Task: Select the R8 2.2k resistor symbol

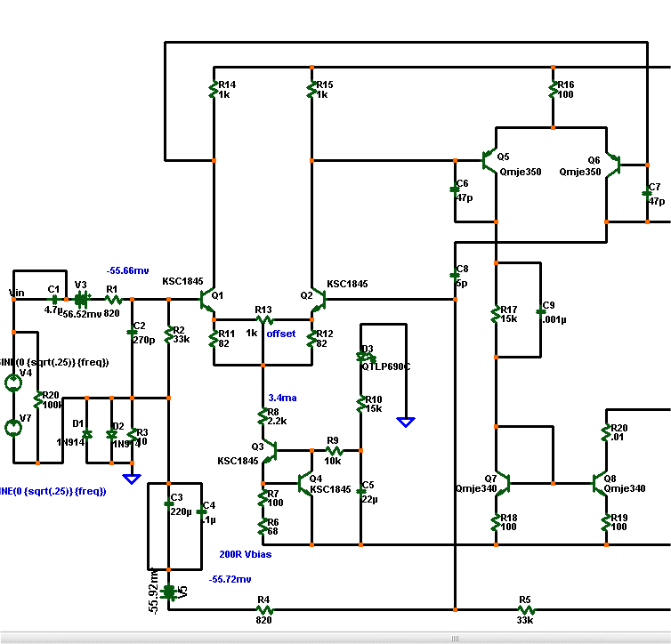Action: 263,416
